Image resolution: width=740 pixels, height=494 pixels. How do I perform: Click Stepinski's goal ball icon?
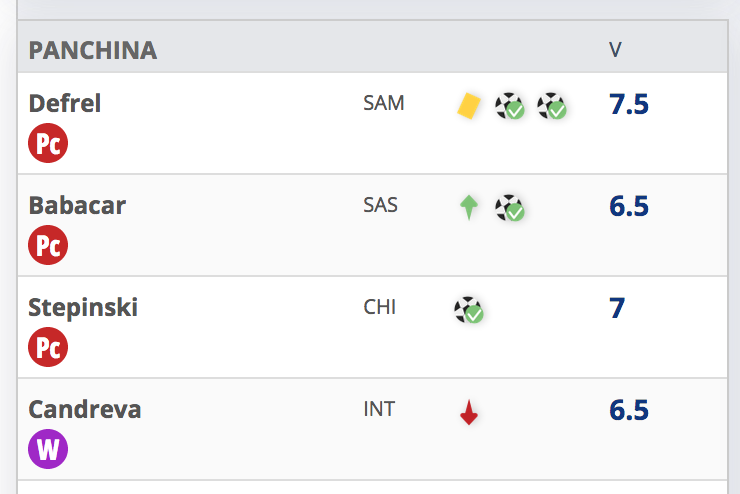point(469,310)
